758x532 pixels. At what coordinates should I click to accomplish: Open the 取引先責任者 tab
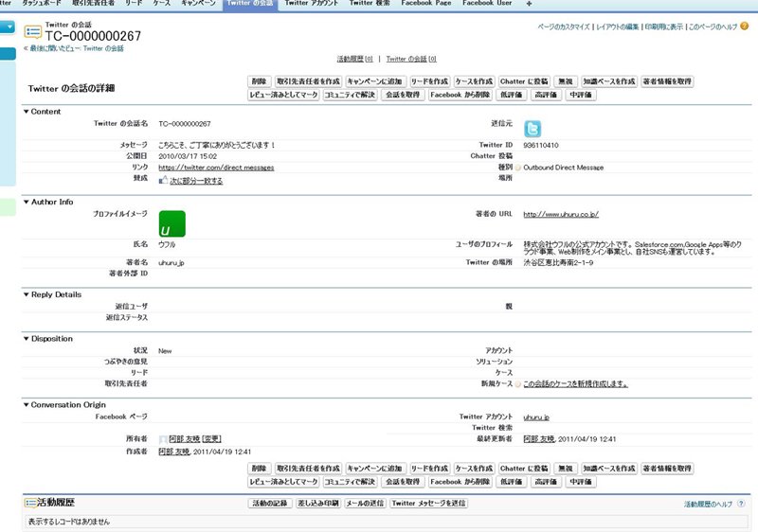[x=93, y=3]
